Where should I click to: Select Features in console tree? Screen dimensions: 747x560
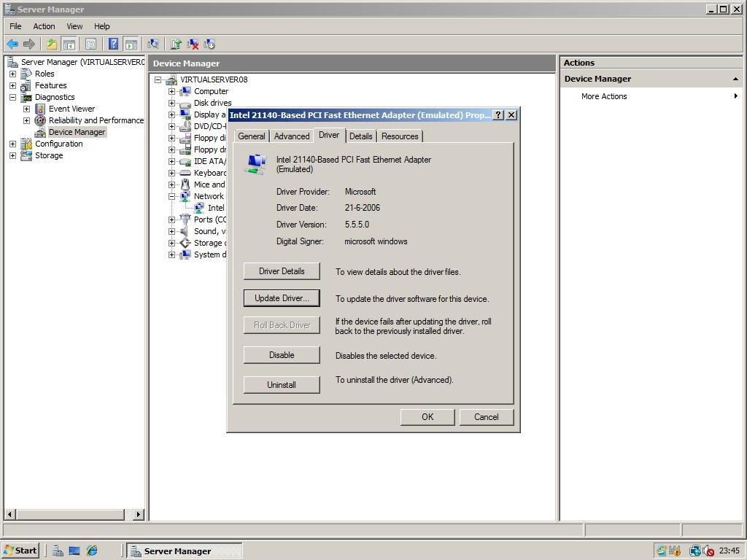pos(50,86)
